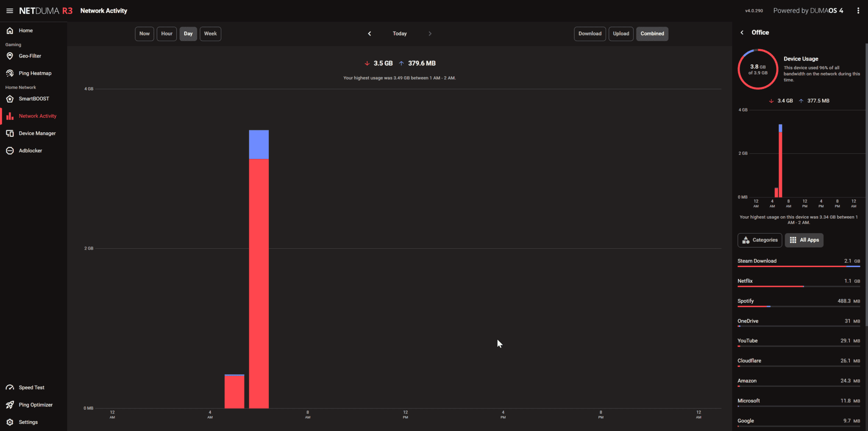
Task: Click the All Apps button
Action: 804,240
